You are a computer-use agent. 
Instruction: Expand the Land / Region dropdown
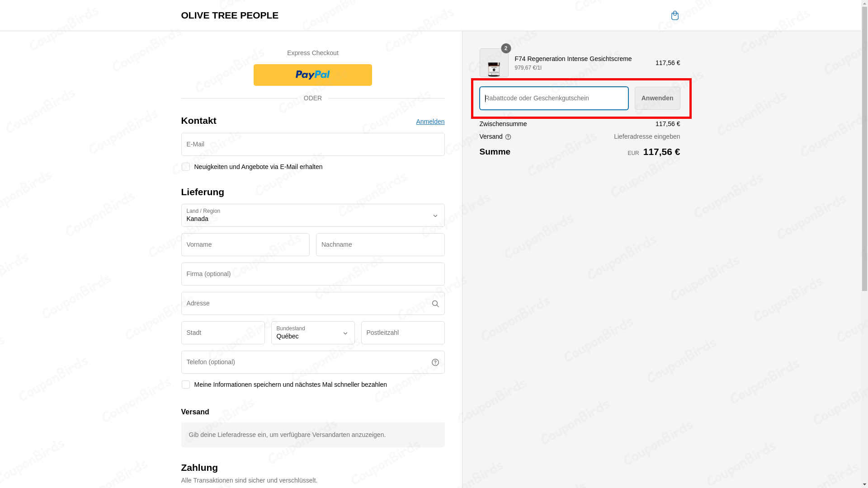click(x=313, y=216)
